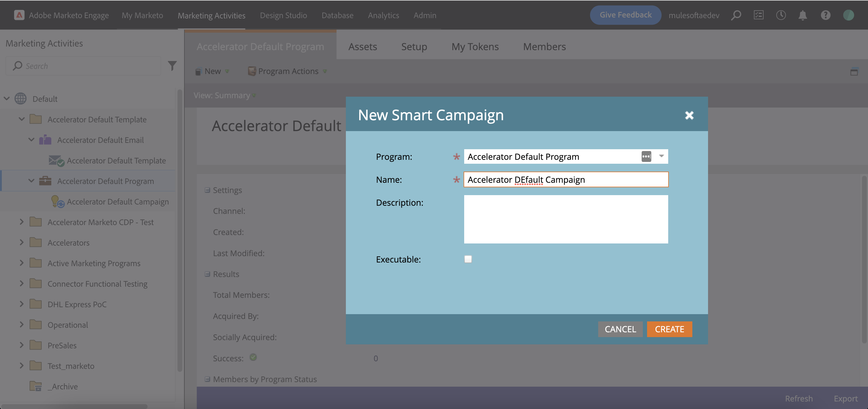This screenshot has height=409, width=868.
Task: Collapse the Accelerator Default Email node
Action: (x=31, y=140)
